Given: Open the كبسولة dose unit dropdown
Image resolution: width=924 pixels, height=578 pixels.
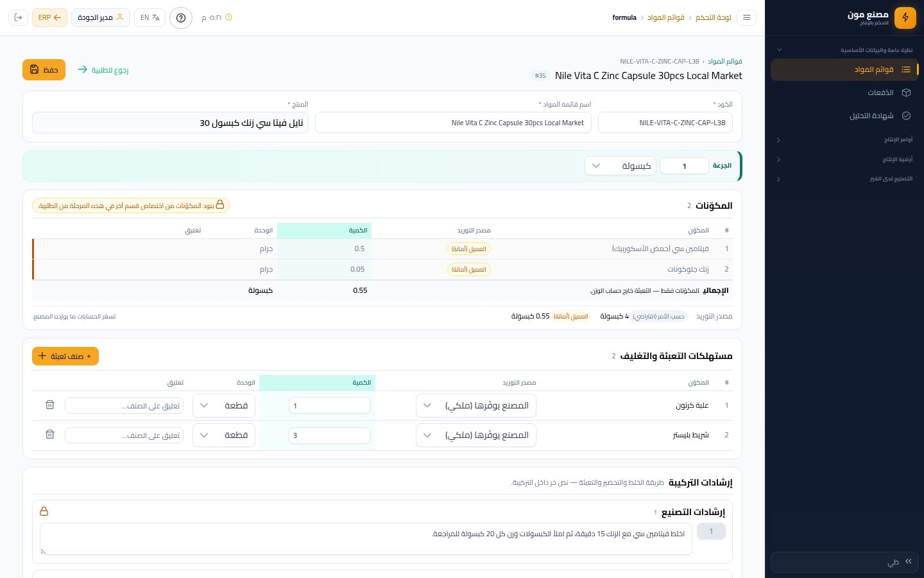Looking at the screenshot, I should [x=620, y=166].
